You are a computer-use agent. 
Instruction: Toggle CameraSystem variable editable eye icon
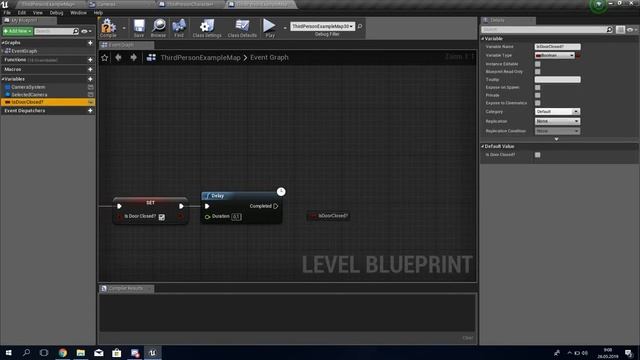click(91, 87)
